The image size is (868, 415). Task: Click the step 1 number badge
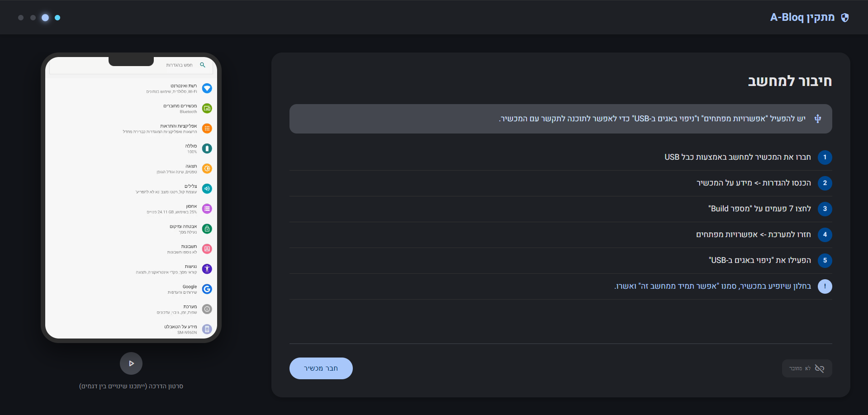(x=825, y=157)
